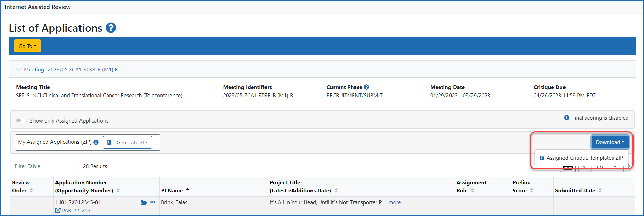Click info icon beside My Assigned Applications (ZIP)
Screen dimensions: 644x216
point(96,142)
